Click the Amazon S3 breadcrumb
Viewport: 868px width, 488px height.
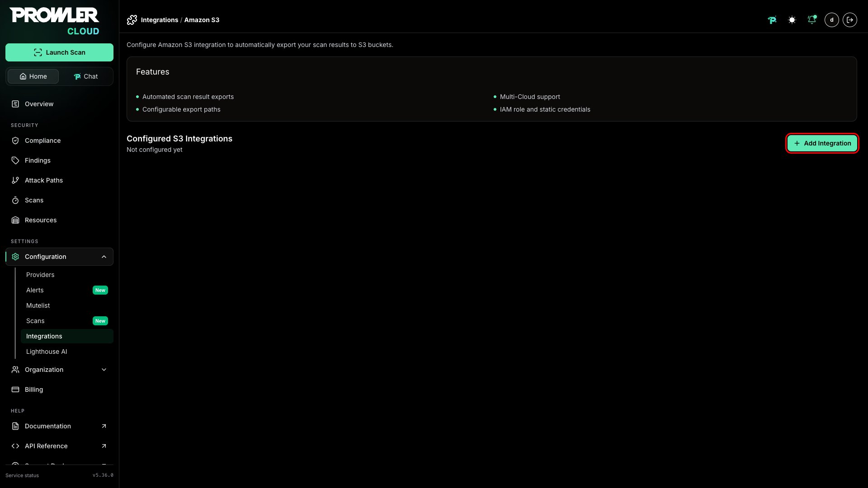202,20
